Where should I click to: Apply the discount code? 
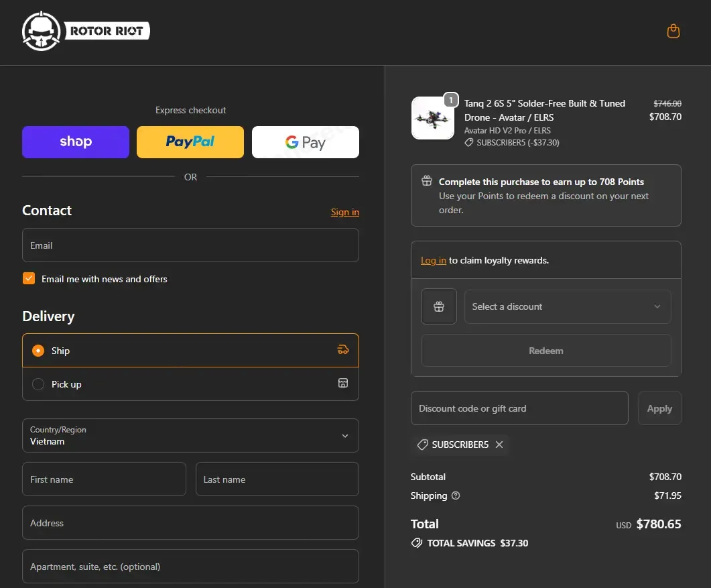659,408
